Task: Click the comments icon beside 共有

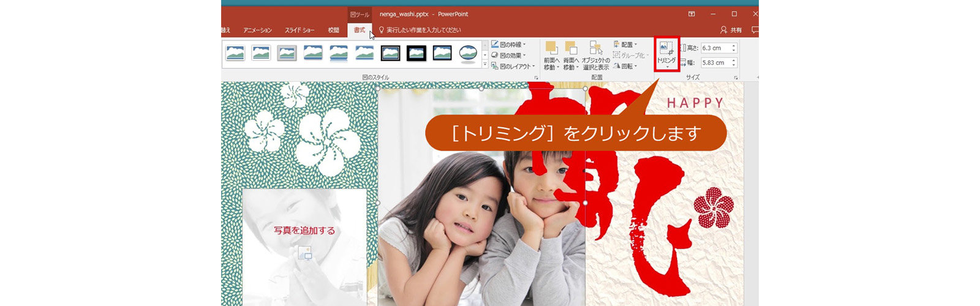Action: (x=755, y=30)
